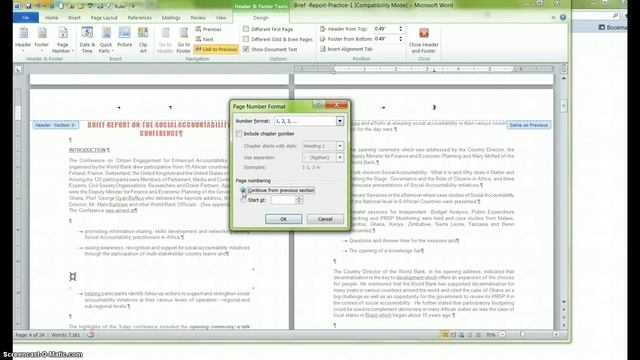Select the Start at radio button
Image resolution: width=640 pixels, height=360 pixels.
click(243, 200)
